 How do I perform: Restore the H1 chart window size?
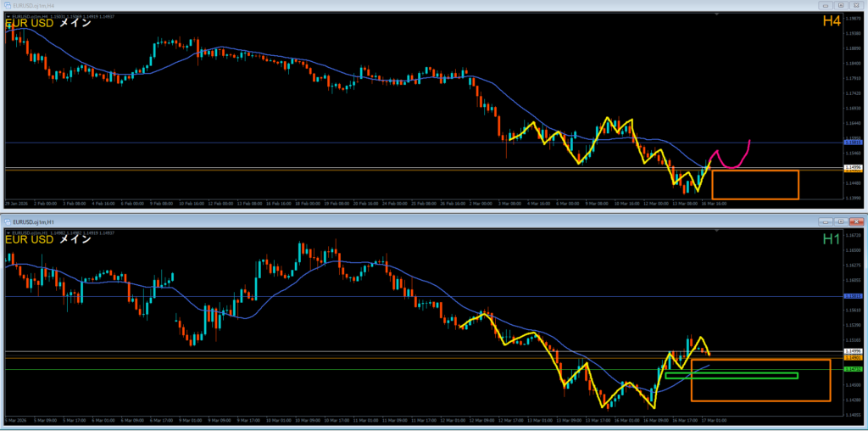839,221
